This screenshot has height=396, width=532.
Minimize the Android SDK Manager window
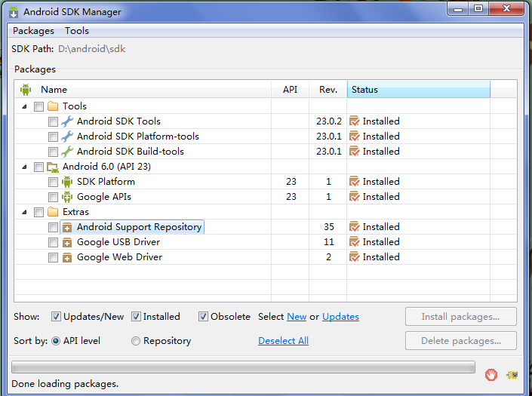pyautogui.click(x=458, y=8)
